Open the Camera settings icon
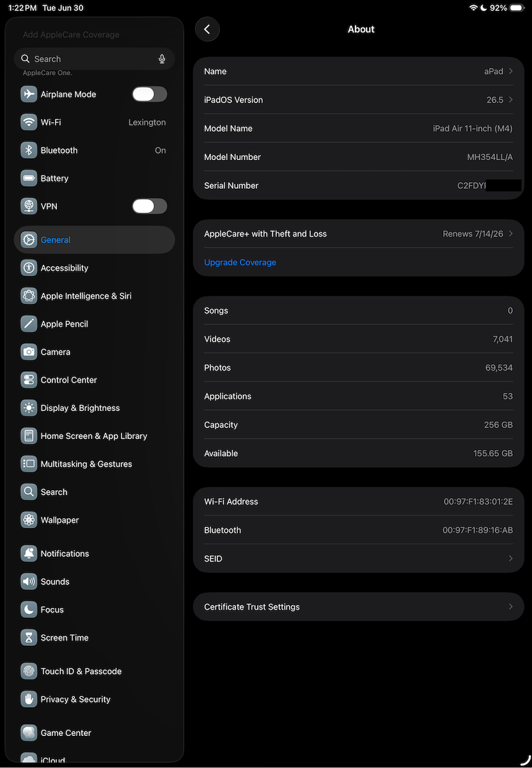The width and height of the screenshot is (532, 768). coord(29,352)
